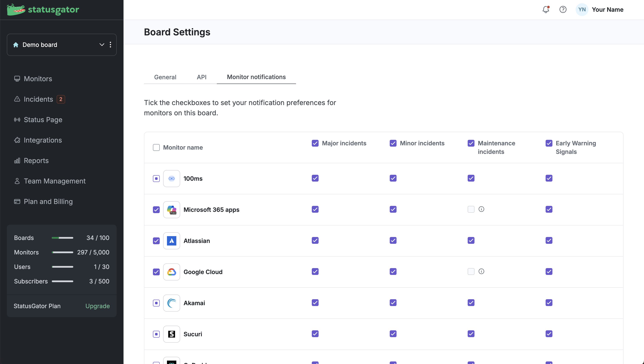Click the Atlassian logo icon
The image size is (644, 364).
pos(171,241)
